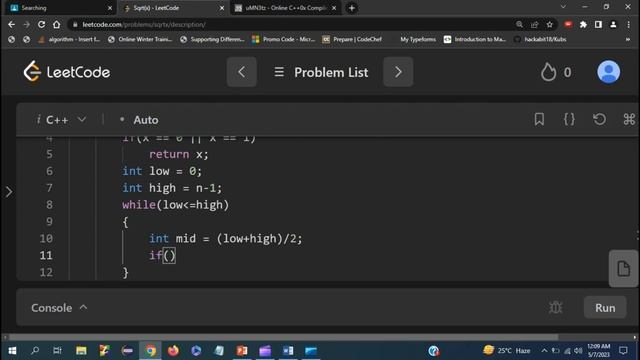Image resolution: width=640 pixels, height=360 pixels.
Task: Open PowerPoint from the taskbar
Action: point(242,351)
